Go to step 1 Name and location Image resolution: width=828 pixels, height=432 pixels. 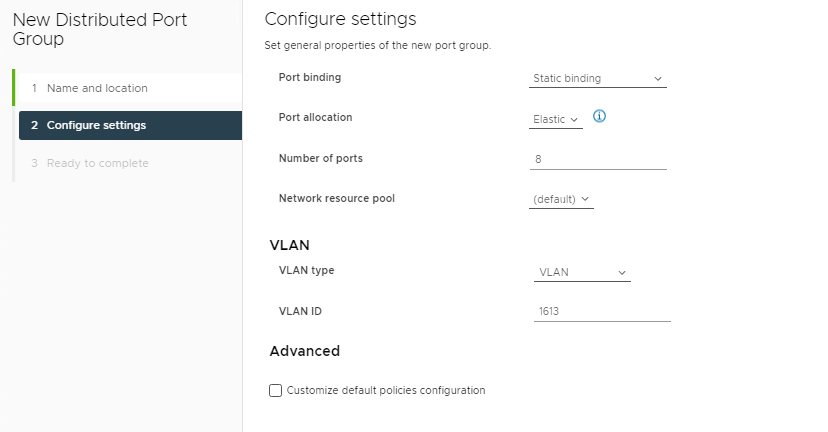97,88
